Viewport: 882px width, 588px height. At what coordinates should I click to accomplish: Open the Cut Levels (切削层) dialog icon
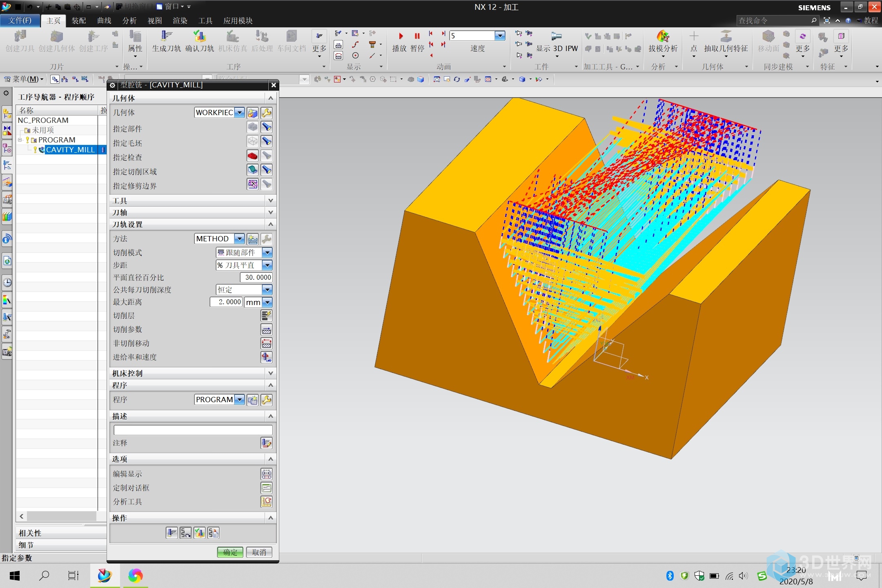coord(267,316)
